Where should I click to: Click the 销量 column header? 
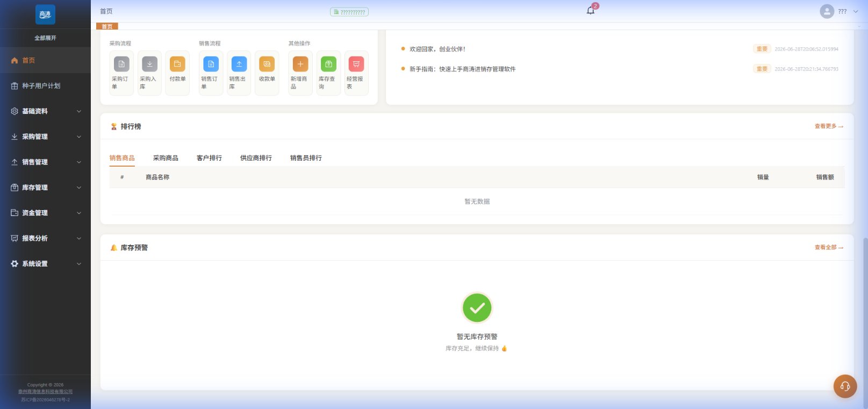pyautogui.click(x=763, y=177)
